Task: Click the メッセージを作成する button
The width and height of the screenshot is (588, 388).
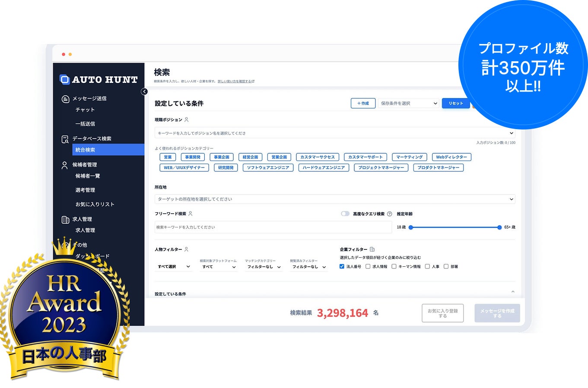Action: [497, 313]
